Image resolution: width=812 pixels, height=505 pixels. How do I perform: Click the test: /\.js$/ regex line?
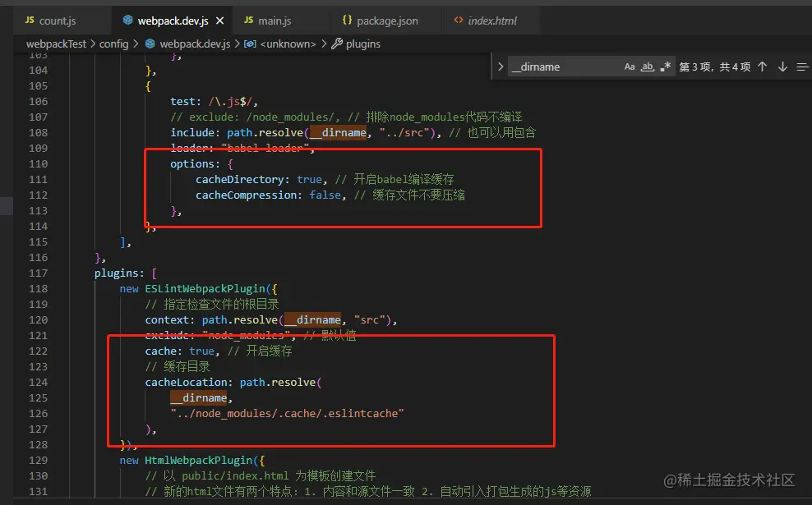pyautogui.click(x=214, y=102)
